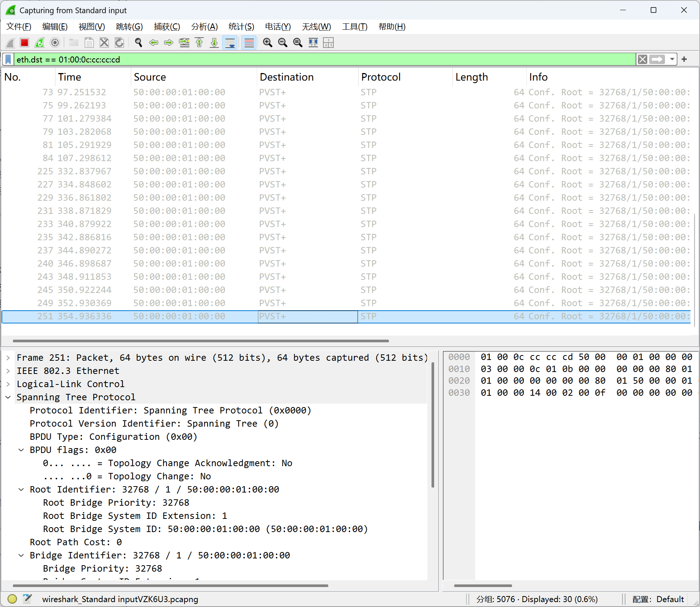Open the 统计(S) menu
This screenshot has height=607, width=700.
(241, 27)
